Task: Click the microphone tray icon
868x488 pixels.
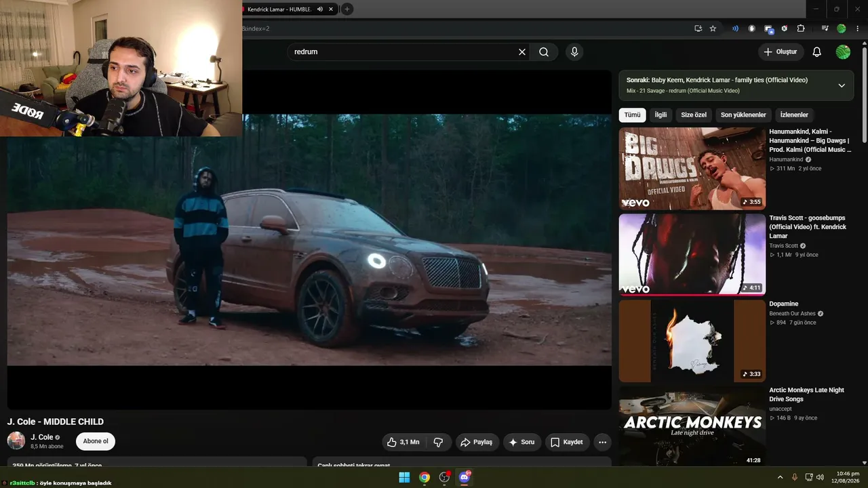Action: tap(795, 477)
